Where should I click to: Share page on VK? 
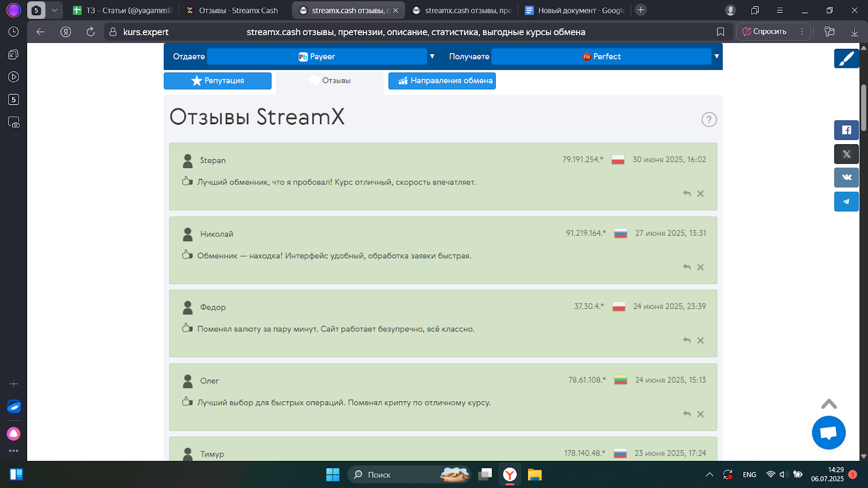846,177
